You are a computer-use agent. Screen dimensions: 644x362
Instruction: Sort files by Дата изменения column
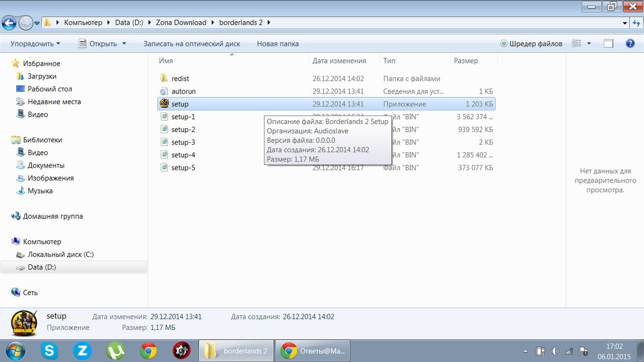click(339, 61)
